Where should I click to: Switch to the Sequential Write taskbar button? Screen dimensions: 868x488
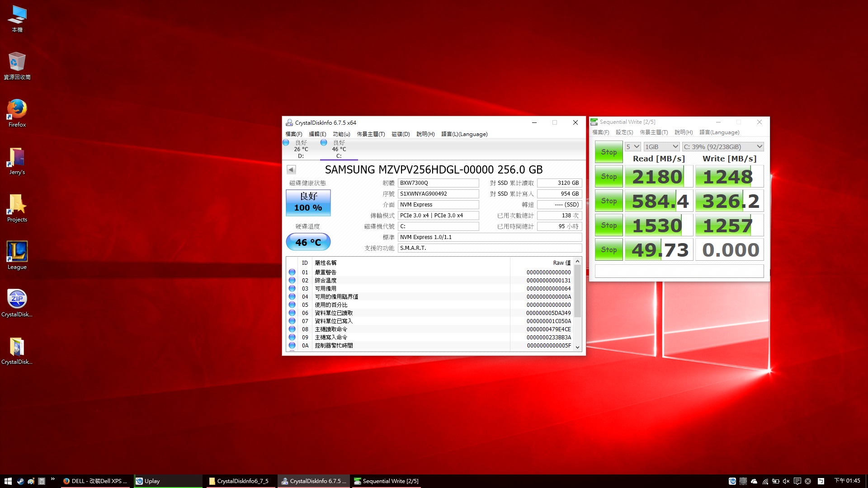pos(386,481)
